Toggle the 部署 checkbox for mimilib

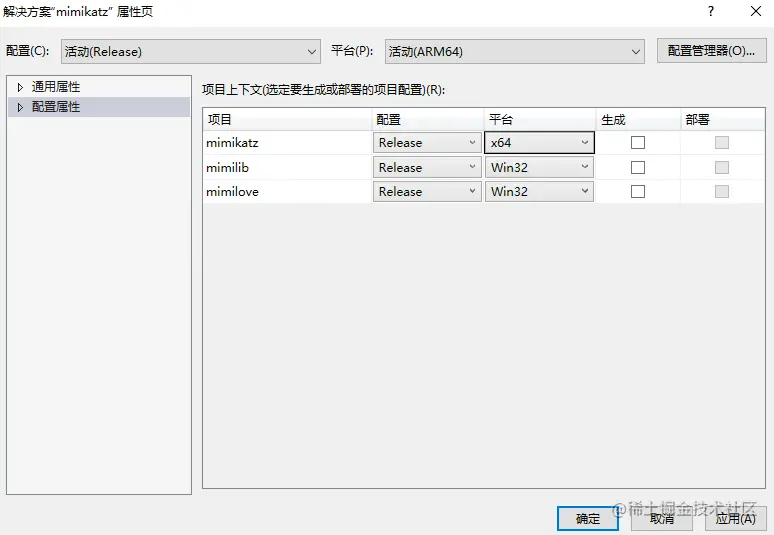pyautogui.click(x=722, y=167)
